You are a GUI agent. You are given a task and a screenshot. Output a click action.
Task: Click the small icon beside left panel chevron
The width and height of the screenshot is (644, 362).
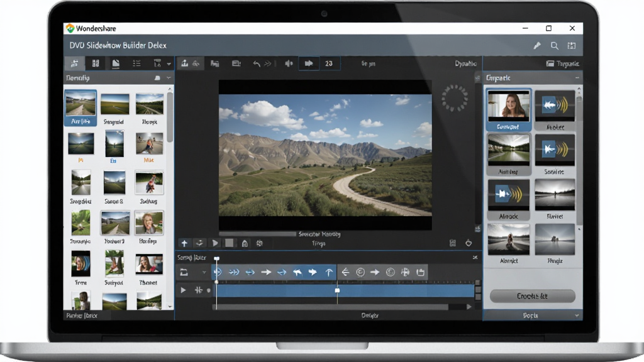pos(157,77)
